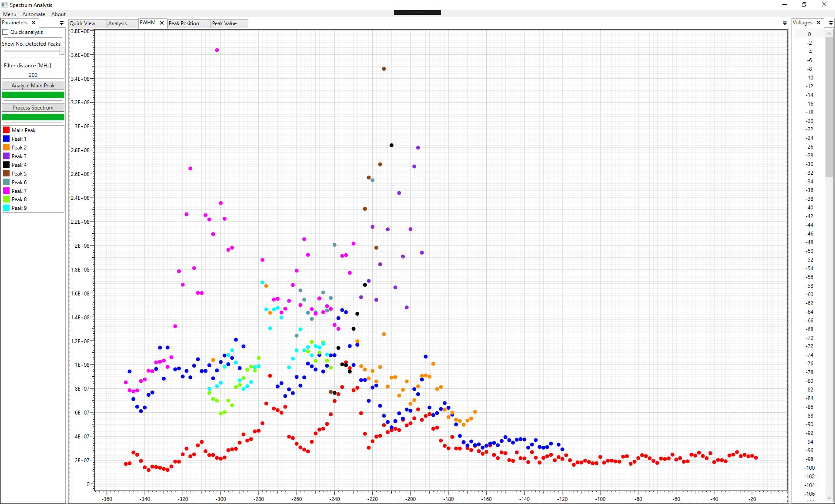The width and height of the screenshot is (835, 504).
Task: Click the cyan Peak 9 swatch
Action: point(7,208)
